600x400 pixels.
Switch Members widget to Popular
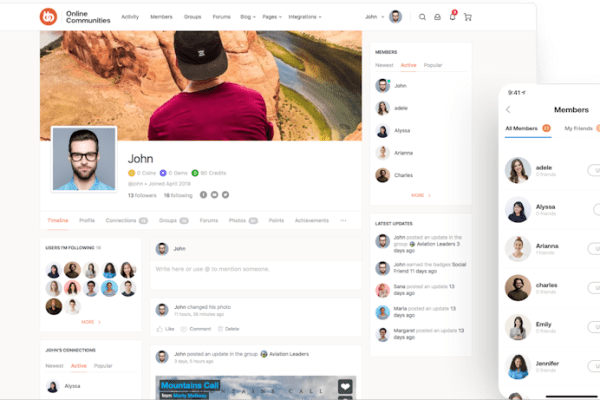pyautogui.click(x=433, y=65)
